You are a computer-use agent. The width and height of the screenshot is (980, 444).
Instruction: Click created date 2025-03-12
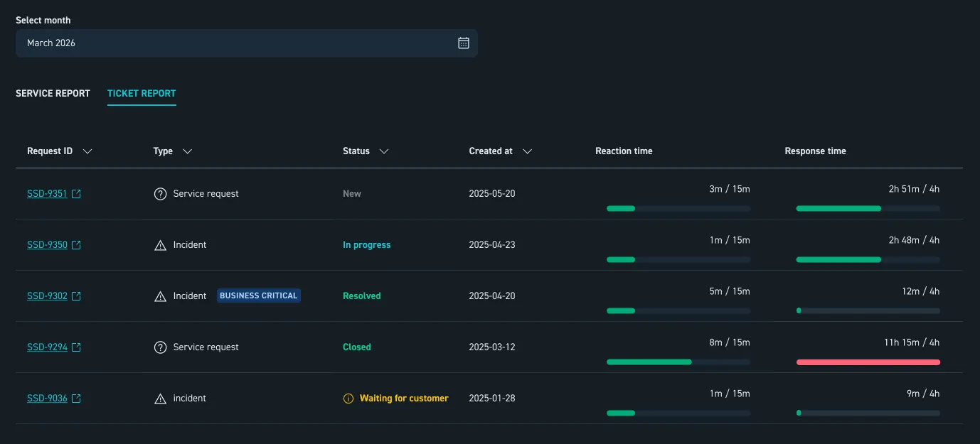[x=492, y=347]
